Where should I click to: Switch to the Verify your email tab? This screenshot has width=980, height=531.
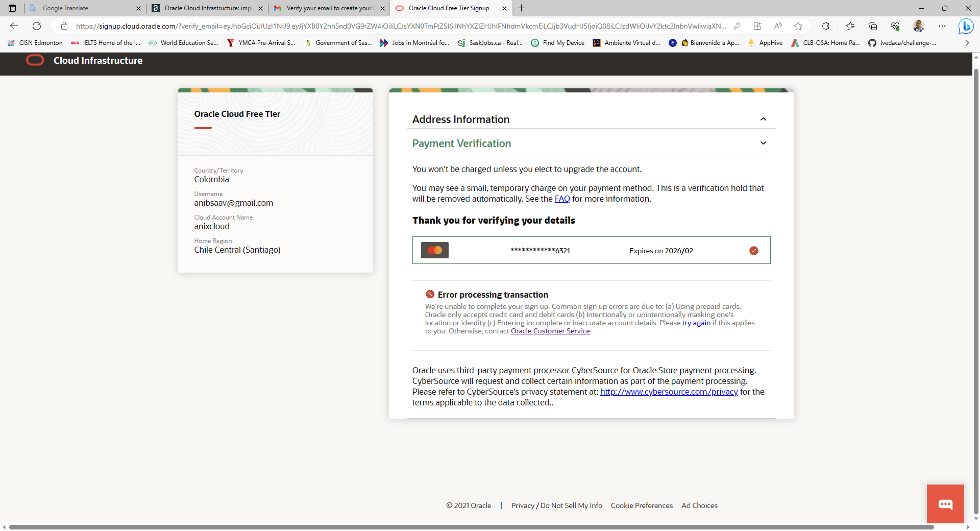[x=329, y=8]
